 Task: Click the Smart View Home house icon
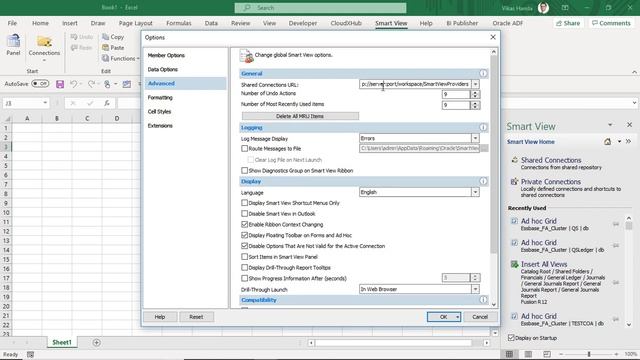[x=607, y=142]
